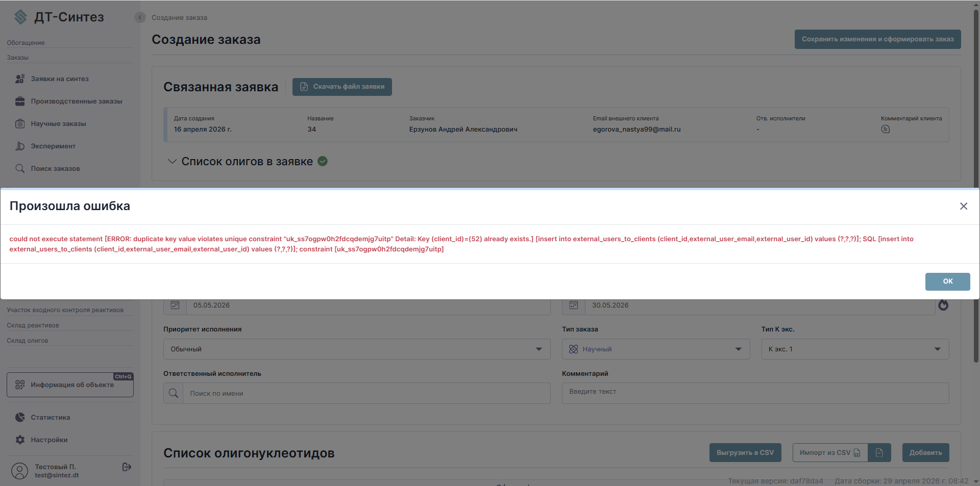The width and height of the screenshot is (980, 486).
Task: Click the search magnifier in Ответственный исполнитель
Action: pyautogui.click(x=174, y=393)
